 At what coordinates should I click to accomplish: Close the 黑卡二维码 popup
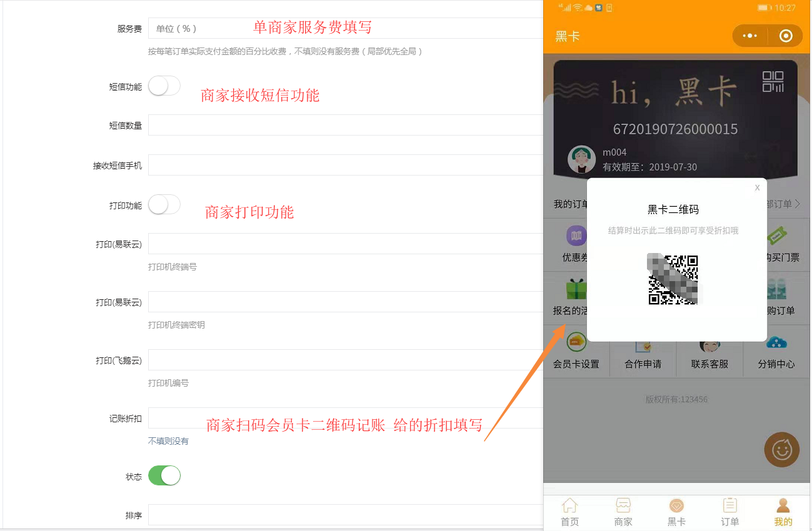(x=758, y=187)
